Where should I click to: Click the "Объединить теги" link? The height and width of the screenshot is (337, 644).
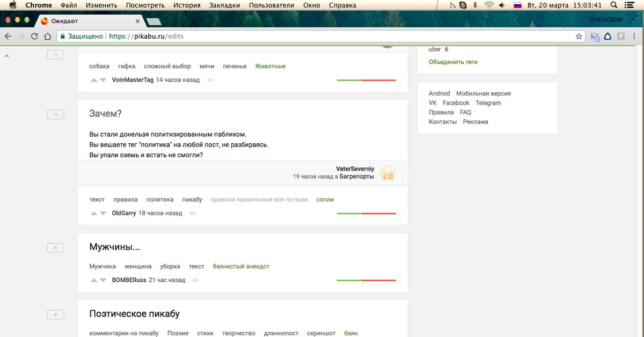pos(452,62)
